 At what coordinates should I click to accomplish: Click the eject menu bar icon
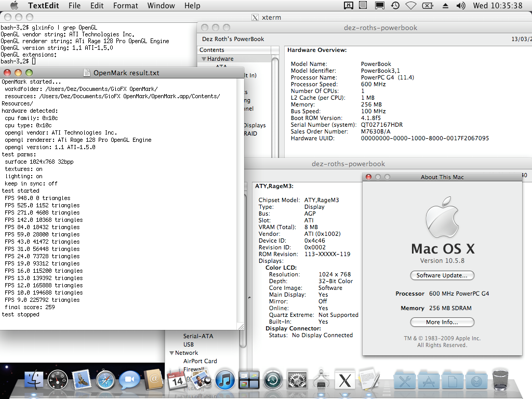click(x=445, y=6)
